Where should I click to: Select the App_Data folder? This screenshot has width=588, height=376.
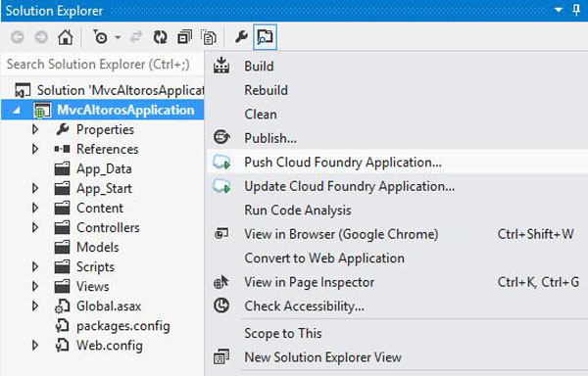point(104,168)
